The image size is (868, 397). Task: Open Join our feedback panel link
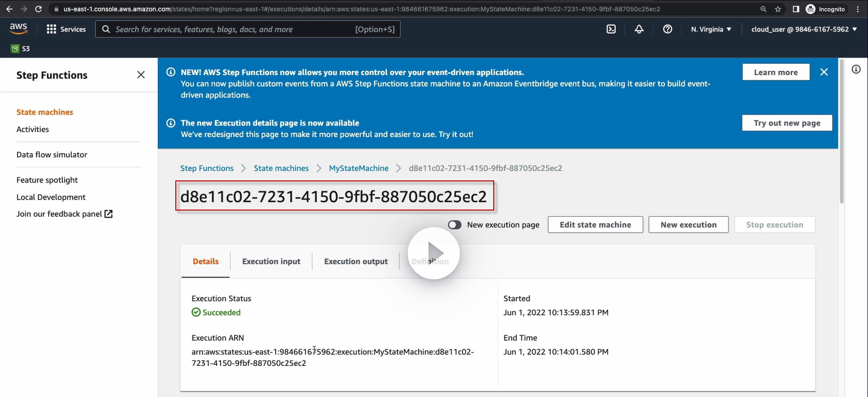64,214
